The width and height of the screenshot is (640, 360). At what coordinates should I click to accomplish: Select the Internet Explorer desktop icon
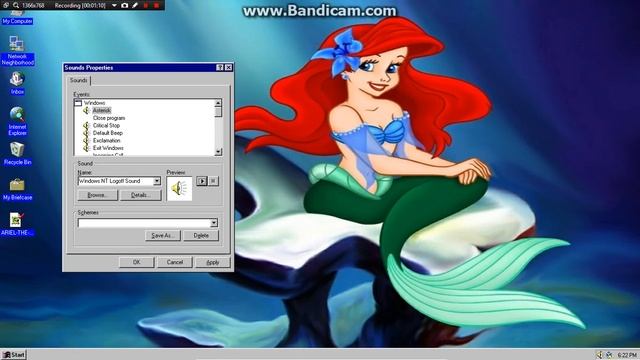[17, 121]
